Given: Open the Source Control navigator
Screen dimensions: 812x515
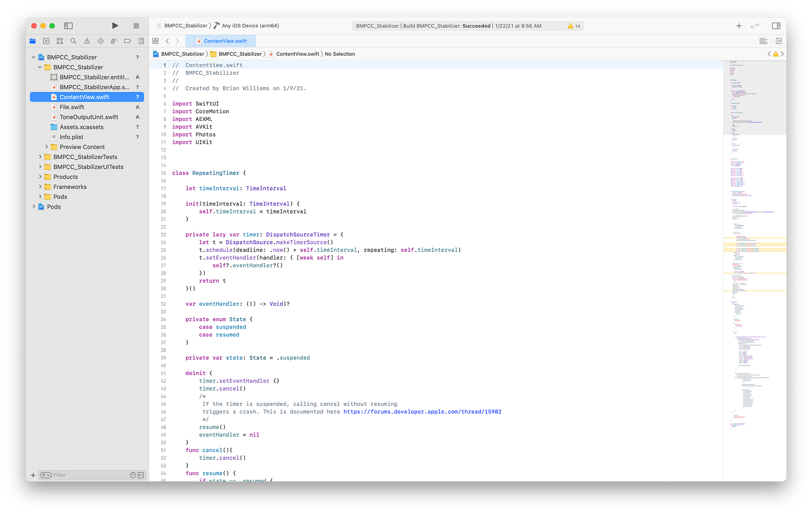Looking at the screenshot, I should [x=46, y=41].
